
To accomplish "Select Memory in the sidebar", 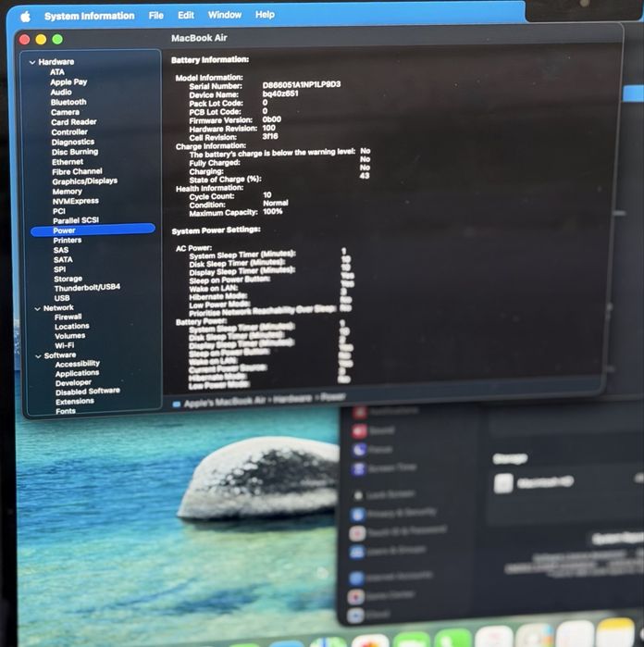I will pyautogui.click(x=68, y=192).
